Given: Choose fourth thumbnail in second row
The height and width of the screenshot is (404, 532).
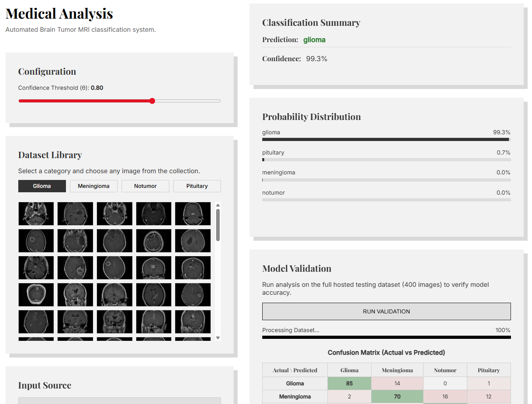Looking at the screenshot, I should pos(154,241).
